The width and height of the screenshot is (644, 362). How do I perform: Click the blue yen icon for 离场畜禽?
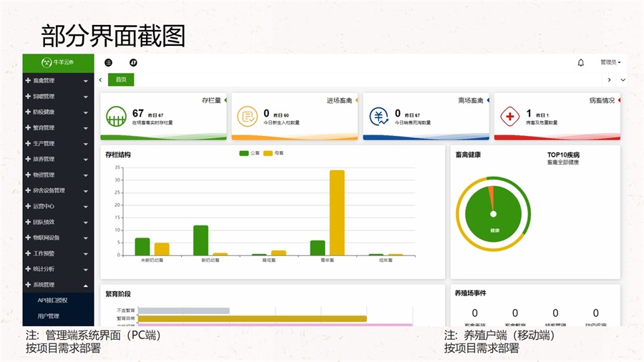pos(379,116)
